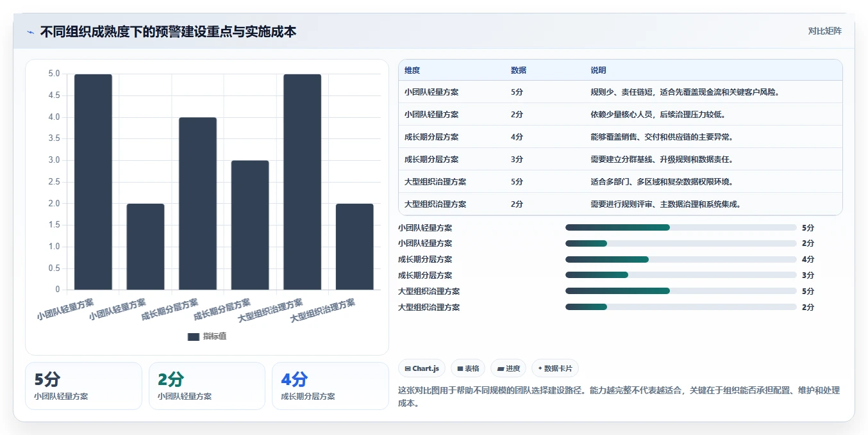The height and width of the screenshot is (435, 868).
Task: Click the 大型组织治理方案 bar with value 2.0
Action: tap(355, 247)
